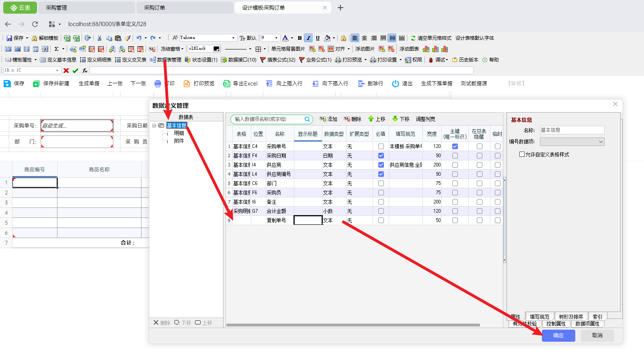Image resolution: width=644 pixels, height=357 pixels.
Task: Click the 调试 debug bug icon
Action: (431, 60)
